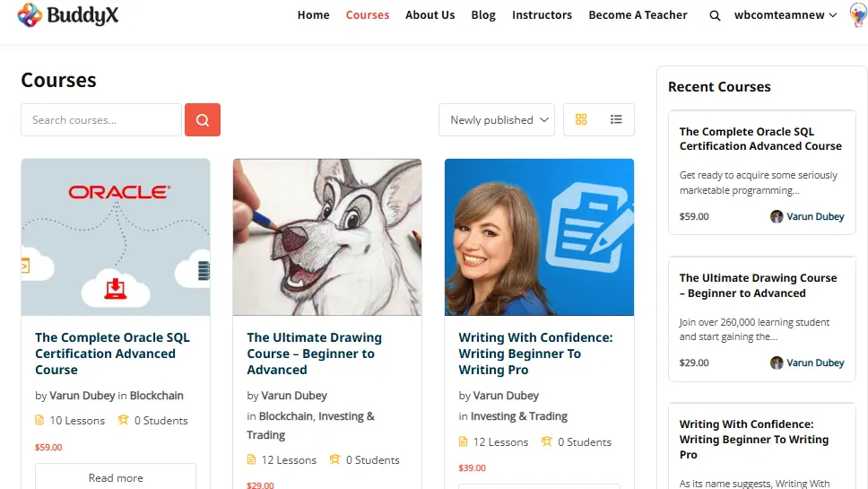Screen dimensions: 868x489
Task: Open The Ultimate Drawing Course title link
Action: pos(315,354)
